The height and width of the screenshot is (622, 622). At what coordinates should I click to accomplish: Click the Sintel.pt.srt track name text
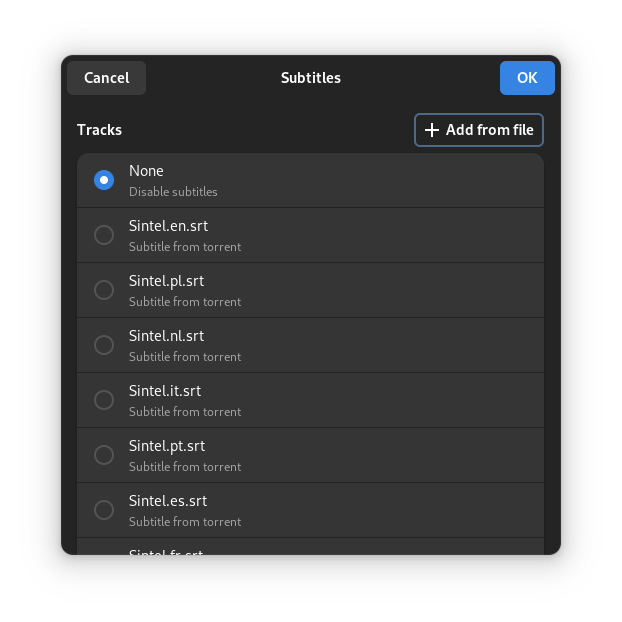167,446
